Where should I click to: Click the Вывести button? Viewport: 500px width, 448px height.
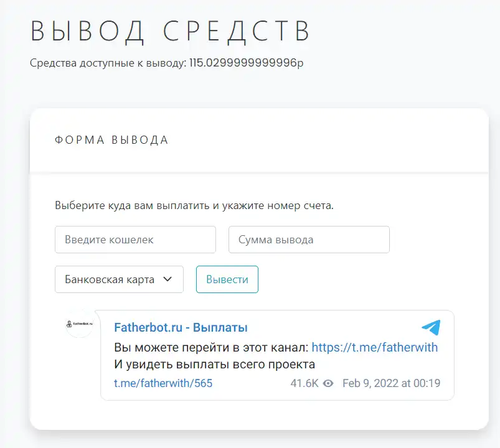pyautogui.click(x=227, y=279)
